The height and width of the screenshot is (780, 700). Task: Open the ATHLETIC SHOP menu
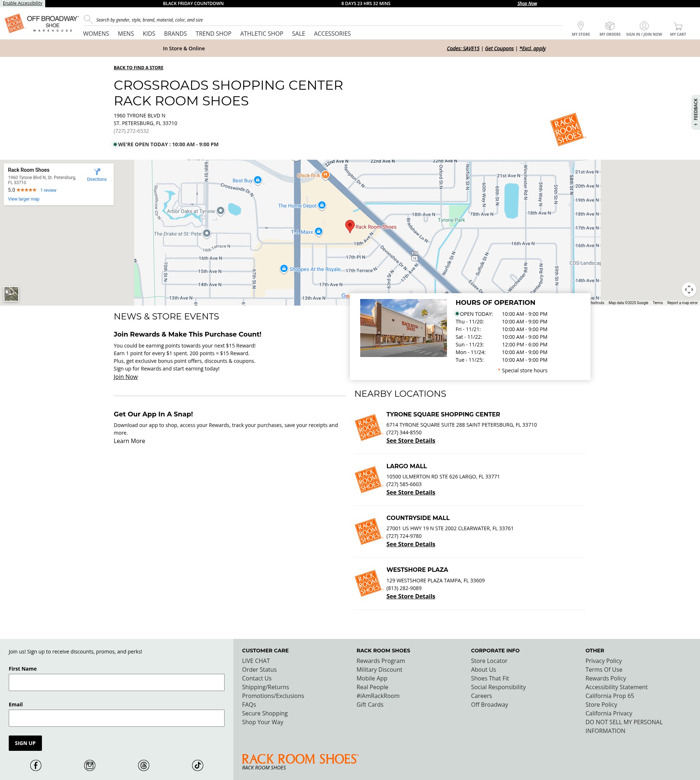261,34
